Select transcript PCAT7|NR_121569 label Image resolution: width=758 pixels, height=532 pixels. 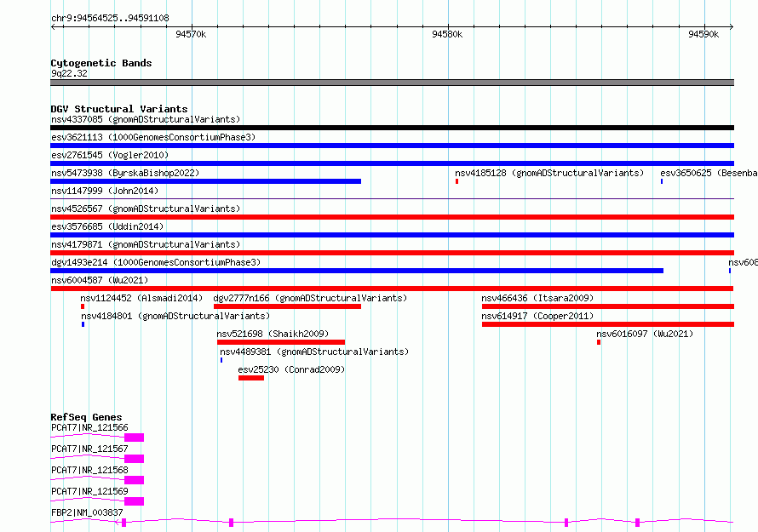point(89,491)
